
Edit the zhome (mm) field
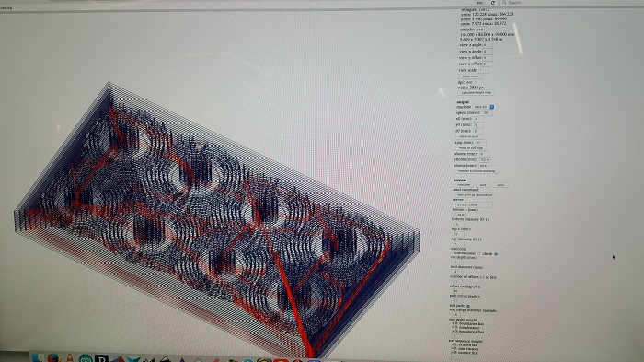coord(484,166)
